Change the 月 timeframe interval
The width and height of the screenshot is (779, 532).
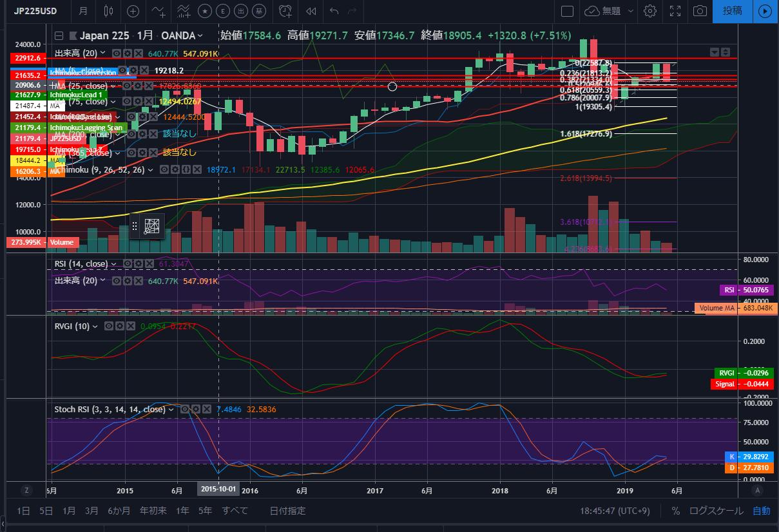coord(83,11)
